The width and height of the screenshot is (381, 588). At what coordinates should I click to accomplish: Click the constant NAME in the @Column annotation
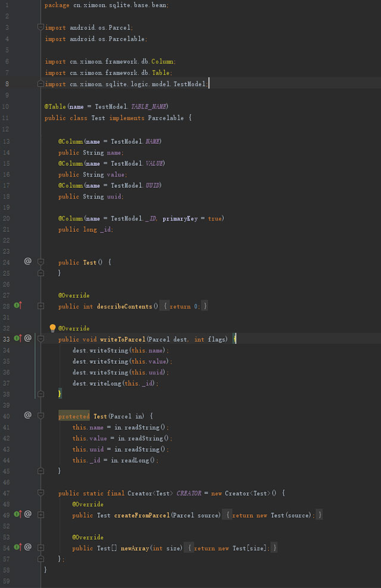coord(152,142)
